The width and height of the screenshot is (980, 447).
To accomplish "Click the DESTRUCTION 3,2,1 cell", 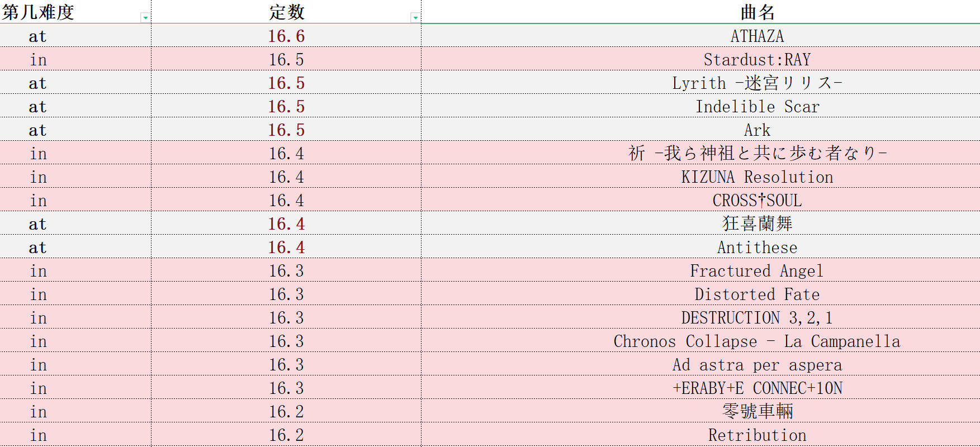I will pyautogui.click(x=700, y=317).
